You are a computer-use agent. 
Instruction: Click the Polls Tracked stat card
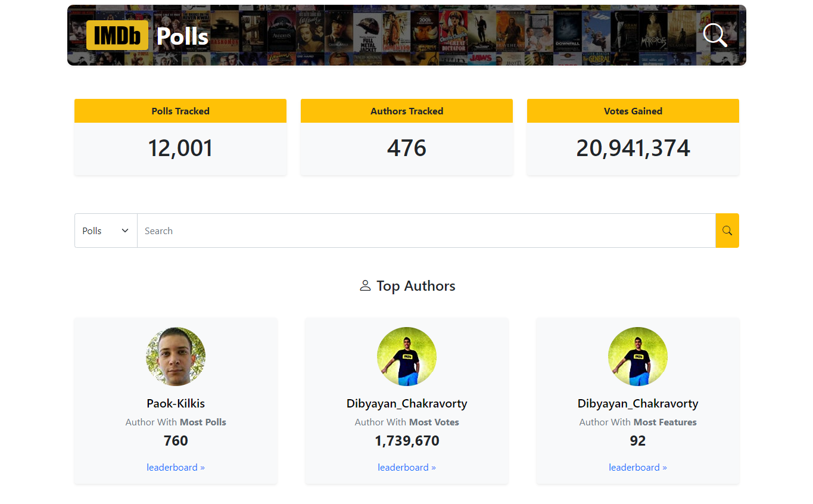pyautogui.click(x=180, y=137)
